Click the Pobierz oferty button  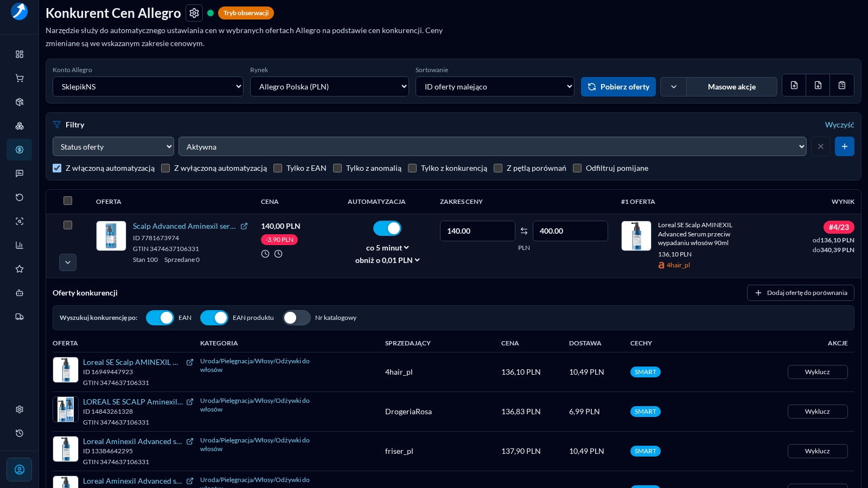[x=618, y=87]
